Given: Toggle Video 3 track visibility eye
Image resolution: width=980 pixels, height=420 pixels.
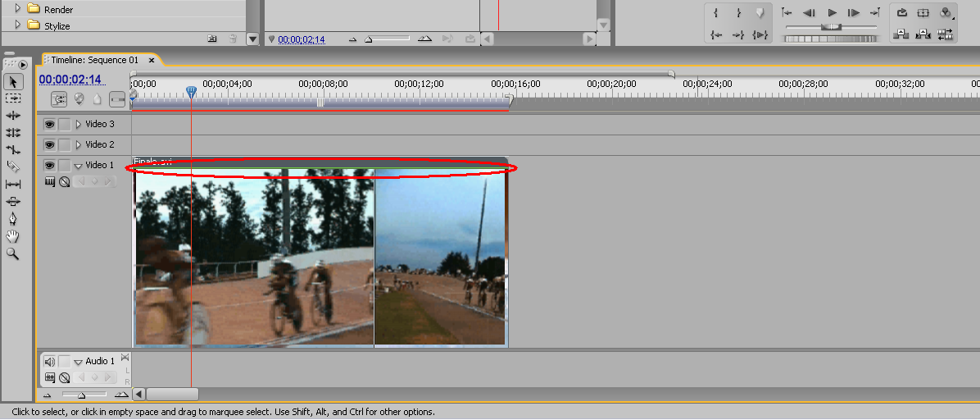Looking at the screenshot, I should pyautogui.click(x=49, y=125).
